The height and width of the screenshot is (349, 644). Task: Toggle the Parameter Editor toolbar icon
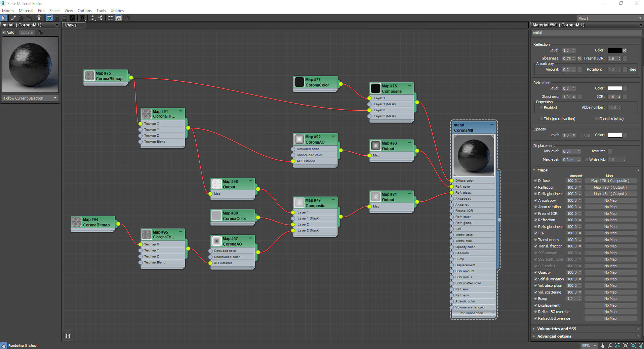click(x=118, y=18)
